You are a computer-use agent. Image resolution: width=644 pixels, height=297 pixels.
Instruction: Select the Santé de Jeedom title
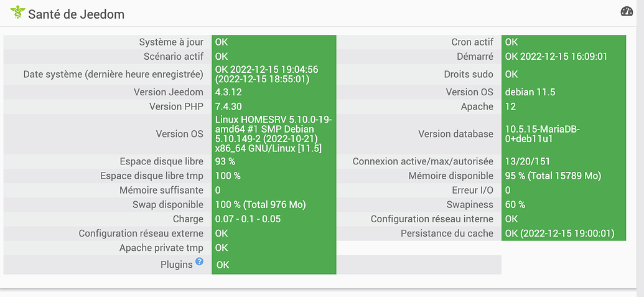(77, 14)
